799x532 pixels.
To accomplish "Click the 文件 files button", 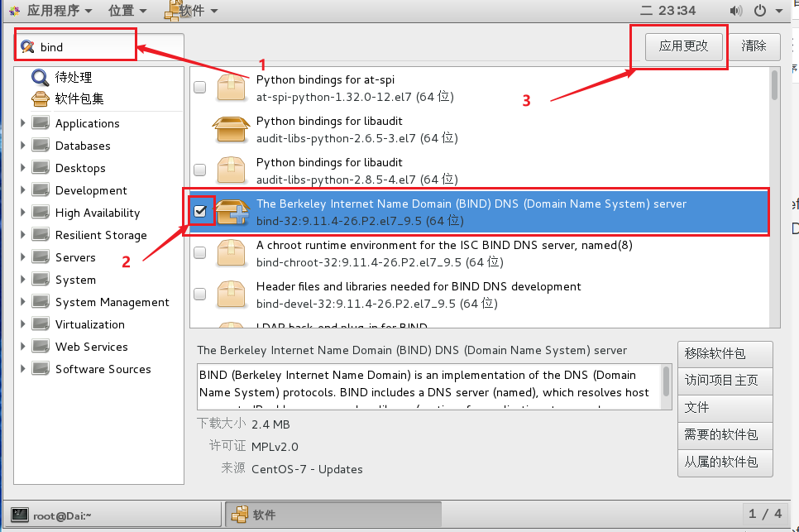I will pyautogui.click(x=725, y=408).
